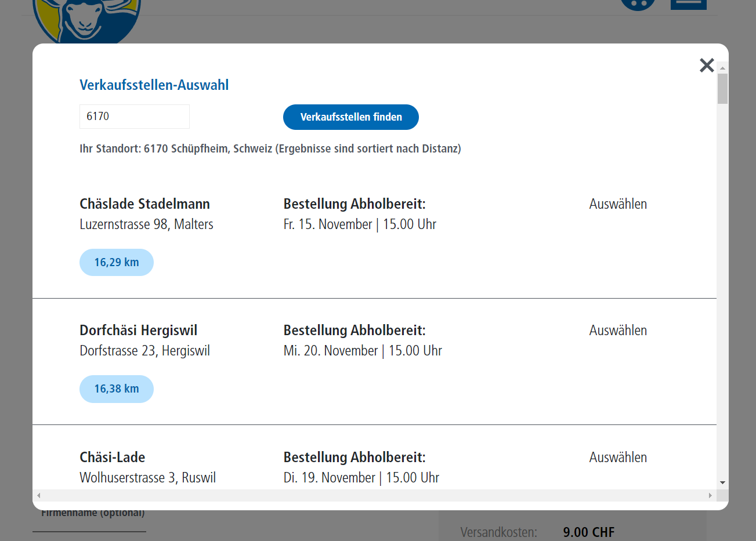Click the scrollbar down arrow in dialog
The height and width of the screenshot is (541, 756).
[722, 482]
